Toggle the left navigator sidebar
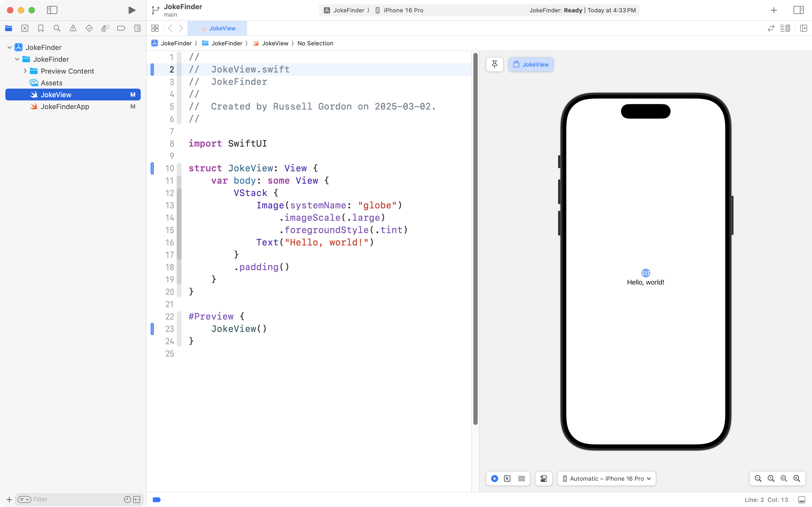The image size is (812, 507). coord(52,10)
